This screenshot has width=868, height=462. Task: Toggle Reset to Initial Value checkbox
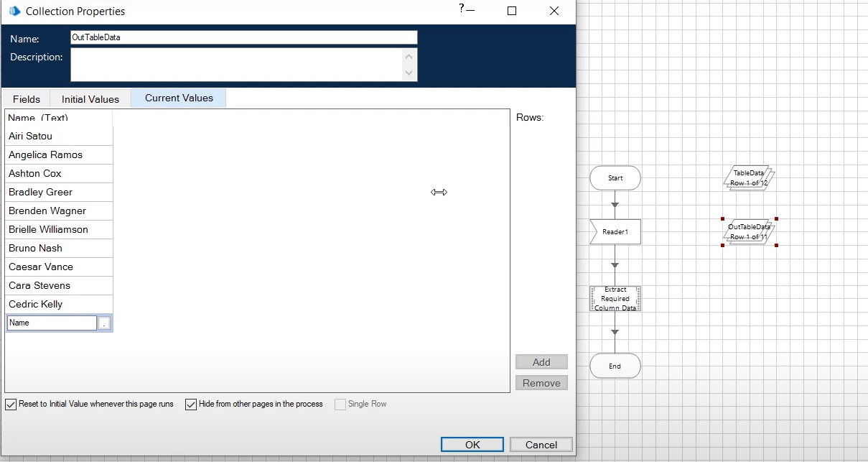tap(11, 405)
